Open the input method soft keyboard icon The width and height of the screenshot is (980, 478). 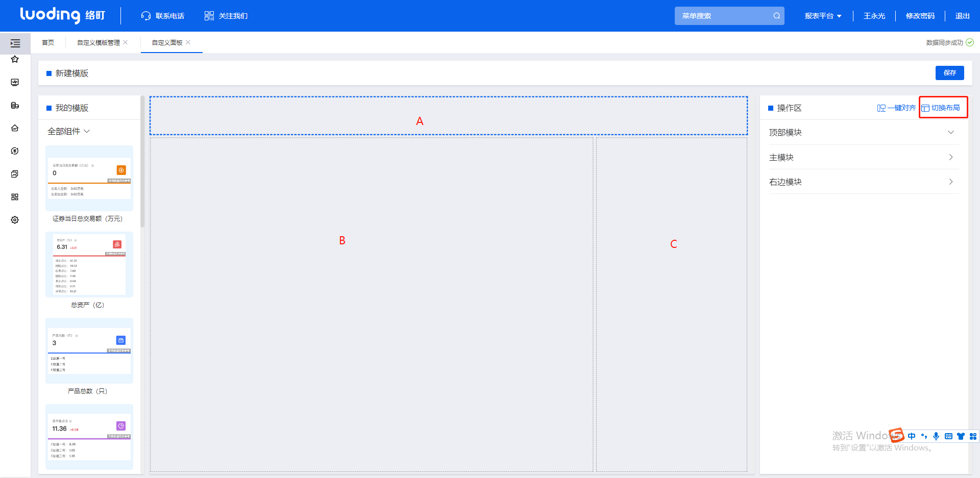(x=948, y=436)
